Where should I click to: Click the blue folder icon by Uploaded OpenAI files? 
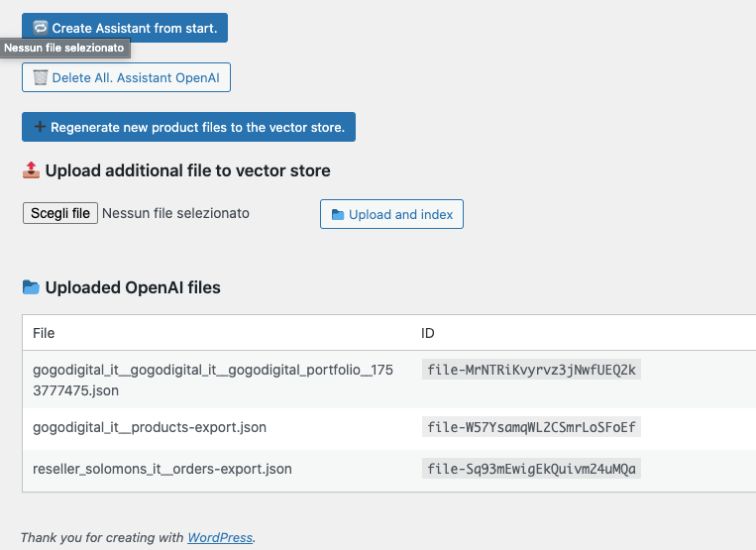[x=31, y=287]
